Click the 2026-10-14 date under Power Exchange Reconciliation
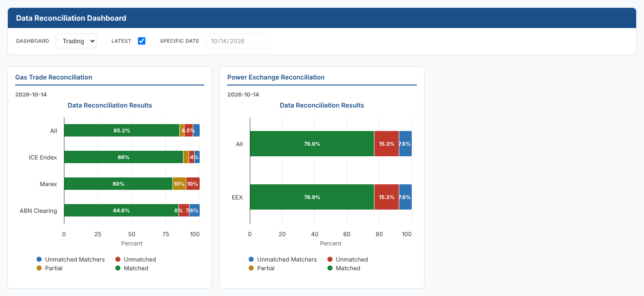Viewport: 644px width, 296px height. pos(243,95)
